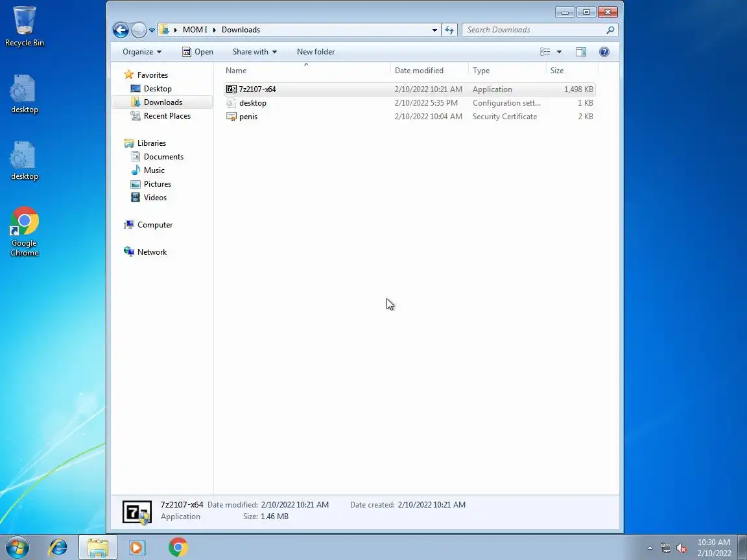Click the address bar folder icon
Screen dimensions: 747x560
tap(164, 30)
